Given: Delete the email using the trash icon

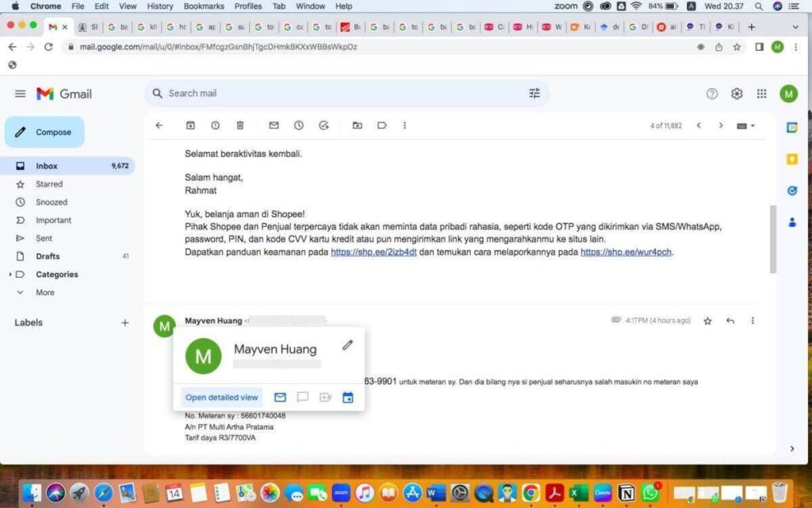Looking at the screenshot, I should pos(240,125).
